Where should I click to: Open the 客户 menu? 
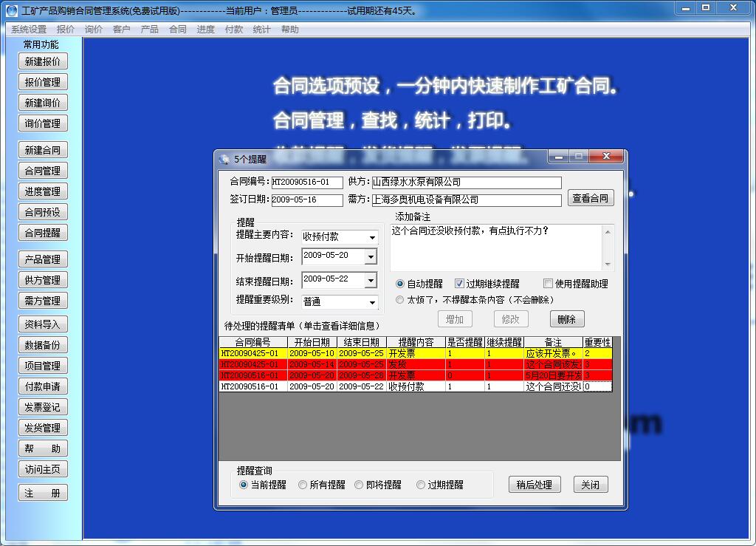(122, 30)
